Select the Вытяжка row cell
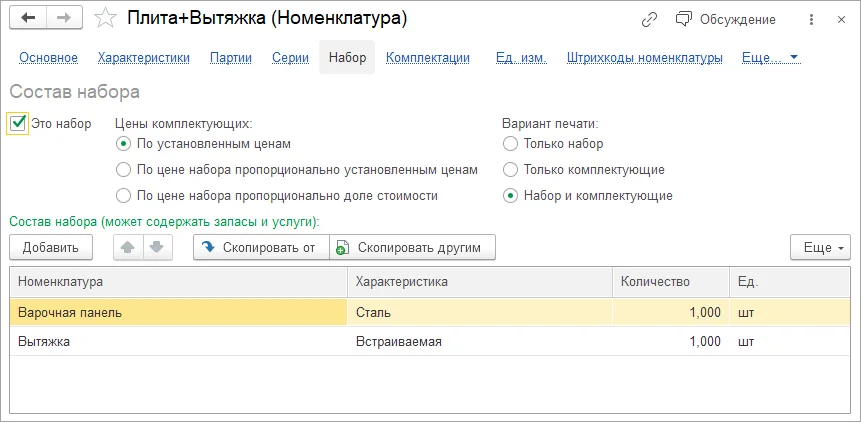The height and width of the screenshot is (422, 861). (178, 341)
